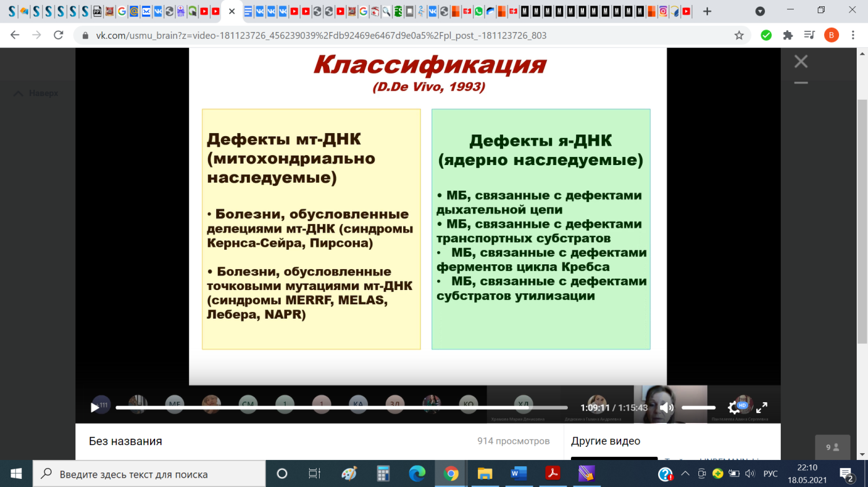Open the tab search dropdown
Screen dimensions: 868x487
click(760, 11)
